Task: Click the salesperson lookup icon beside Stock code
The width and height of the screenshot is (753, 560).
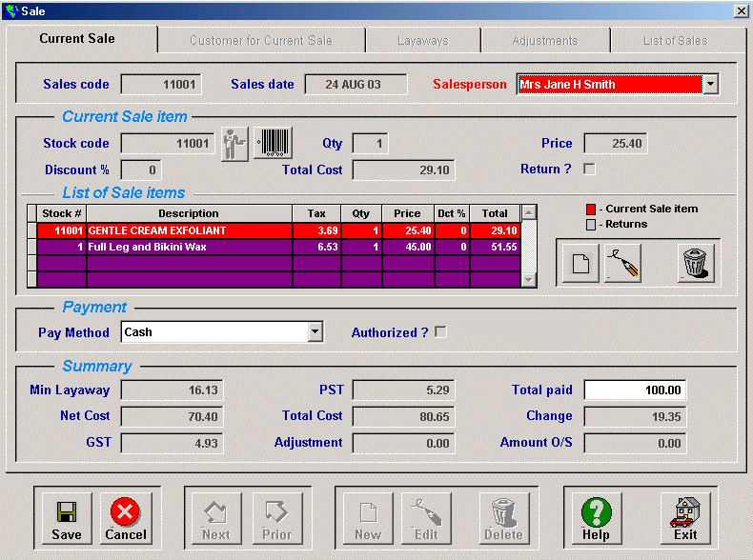Action: (234, 144)
